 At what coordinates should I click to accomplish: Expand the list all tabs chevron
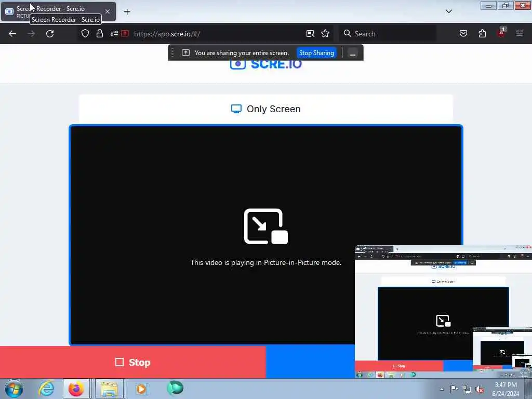click(448, 11)
